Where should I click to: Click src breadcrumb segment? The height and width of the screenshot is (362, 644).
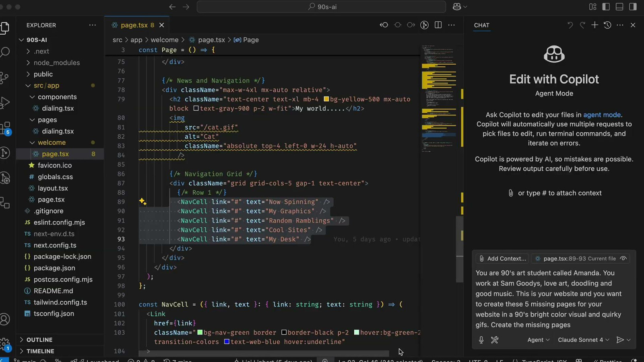(x=118, y=40)
